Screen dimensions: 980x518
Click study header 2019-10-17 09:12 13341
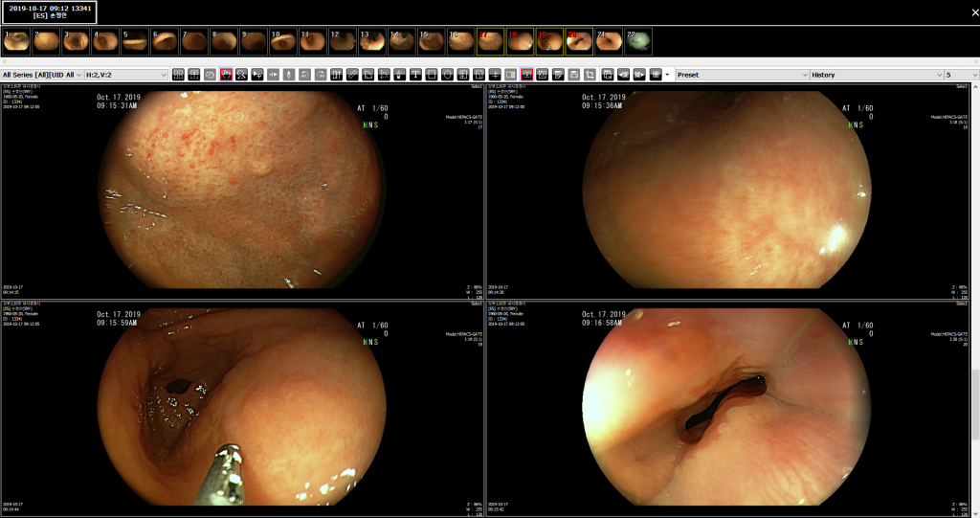tap(50, 11)
